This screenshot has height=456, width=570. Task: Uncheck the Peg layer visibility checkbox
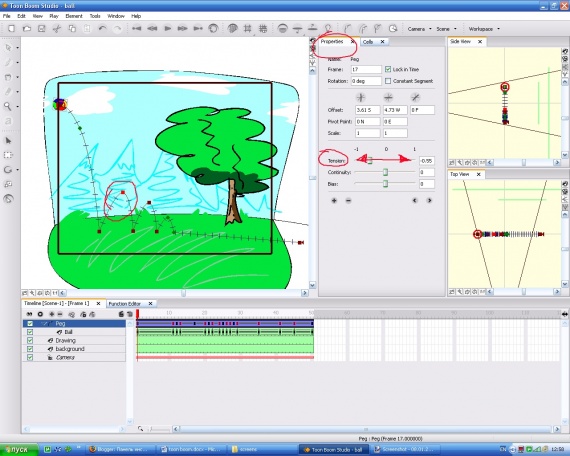pyautogui.click(x=30, y=323)
